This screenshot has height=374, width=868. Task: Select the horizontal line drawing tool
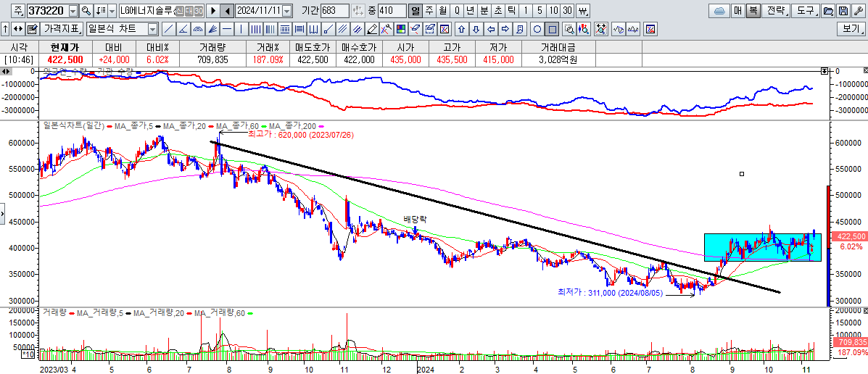pyautogui.click(x=226, y=29)
